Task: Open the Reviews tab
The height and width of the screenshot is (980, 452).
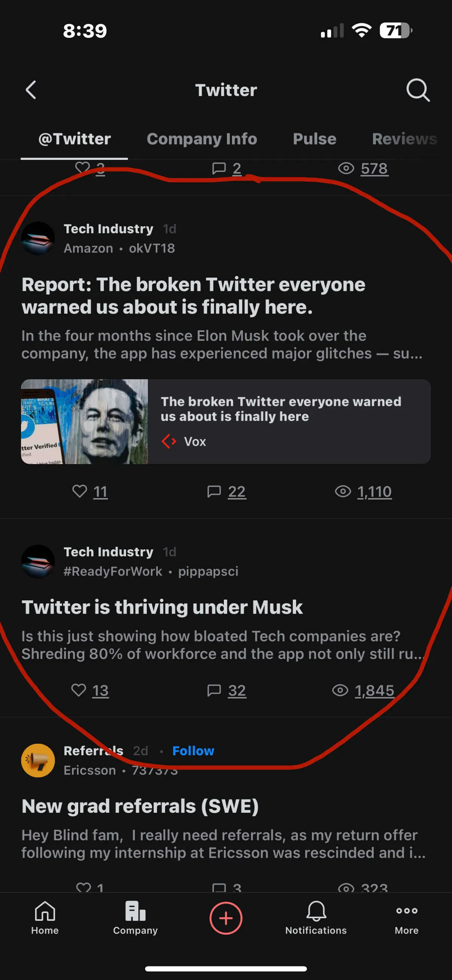Action: (404, 139)
